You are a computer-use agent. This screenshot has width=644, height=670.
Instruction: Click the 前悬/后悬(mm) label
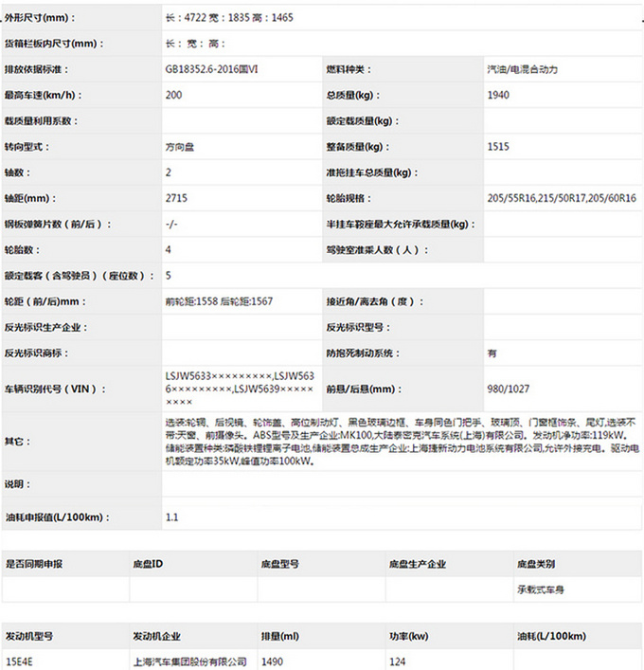[x=364, y=389]
